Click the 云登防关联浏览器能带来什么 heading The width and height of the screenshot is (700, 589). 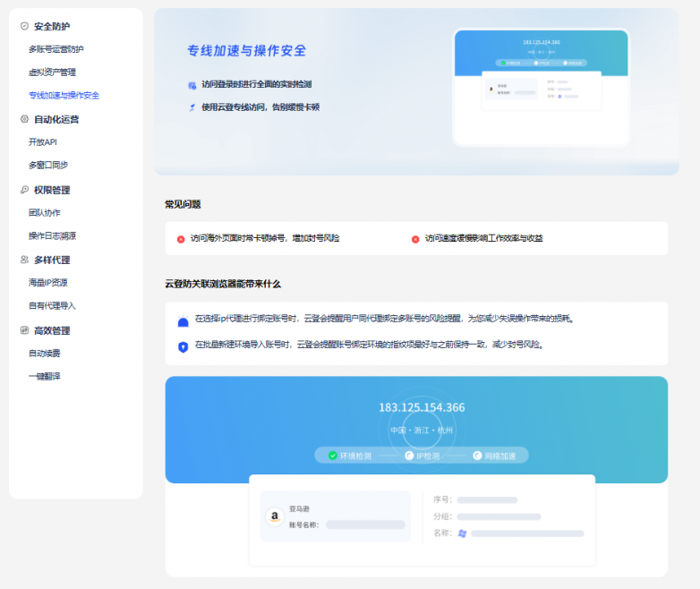[x=223, y=284]
